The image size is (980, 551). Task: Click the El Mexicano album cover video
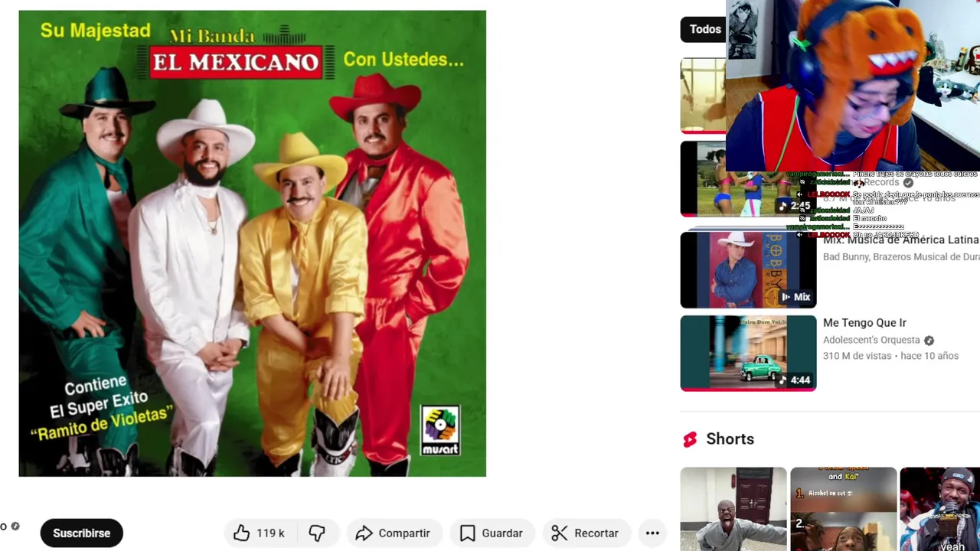pos(253,243)
